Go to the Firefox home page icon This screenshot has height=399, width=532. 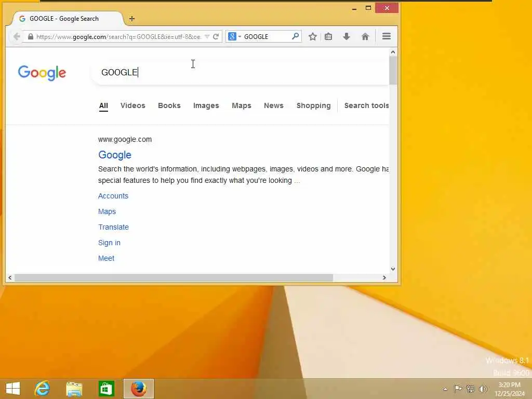click(365, 36)
